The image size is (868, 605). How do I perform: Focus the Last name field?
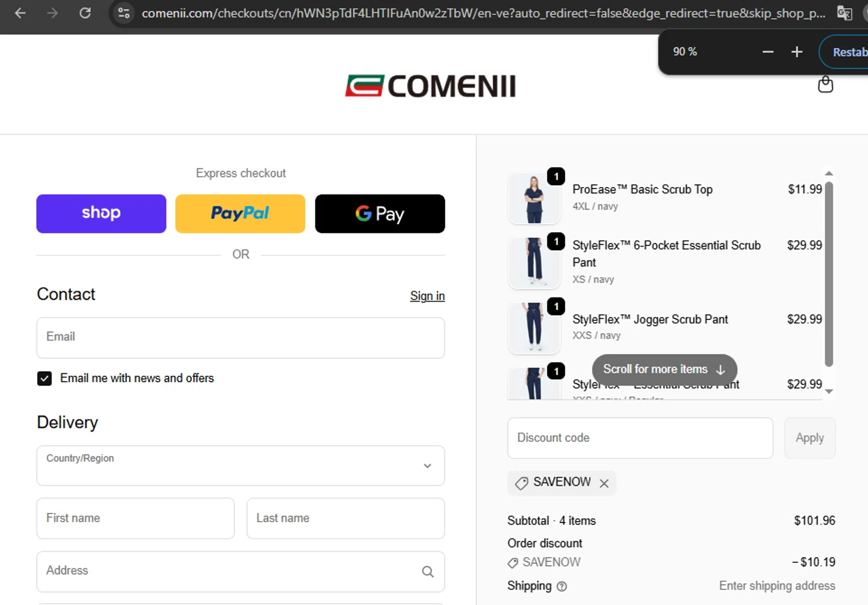pos(345,518)
